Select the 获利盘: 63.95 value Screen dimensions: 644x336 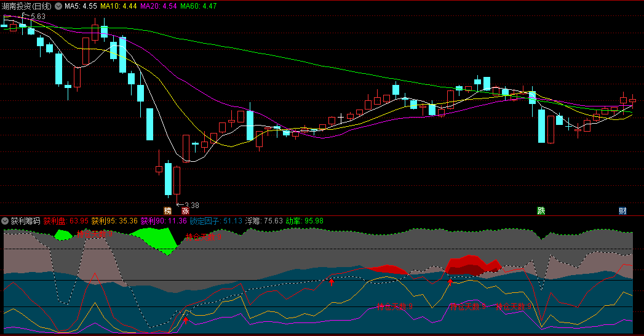(x=66, y=221)
